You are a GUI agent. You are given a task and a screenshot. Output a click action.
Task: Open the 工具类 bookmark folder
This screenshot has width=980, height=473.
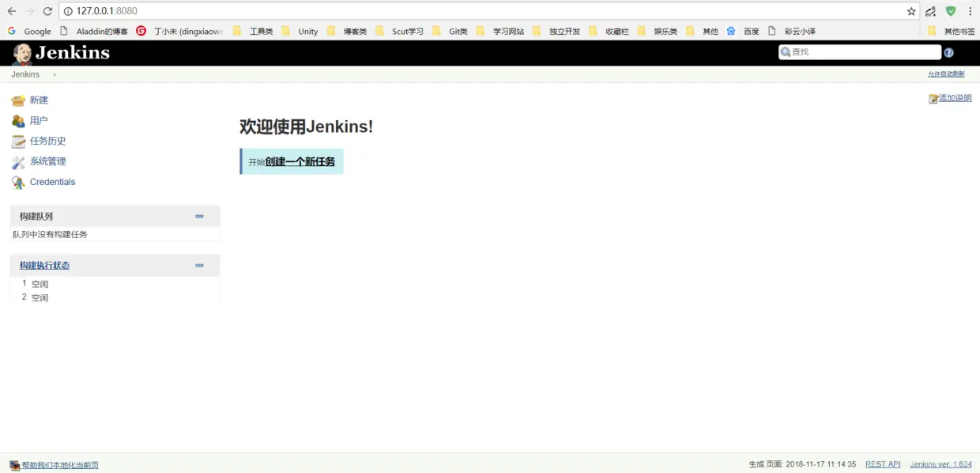(253, 32)
